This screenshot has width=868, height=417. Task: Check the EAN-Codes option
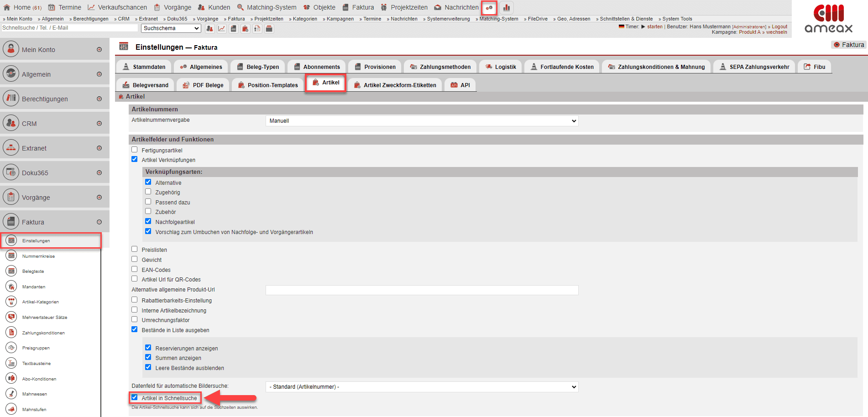[135, 269]
